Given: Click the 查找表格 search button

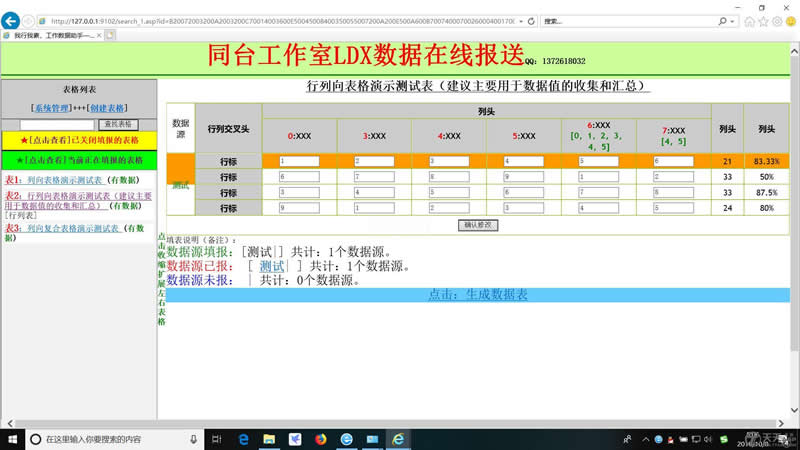Looking at the screenshot, I should tap(115, 124).
